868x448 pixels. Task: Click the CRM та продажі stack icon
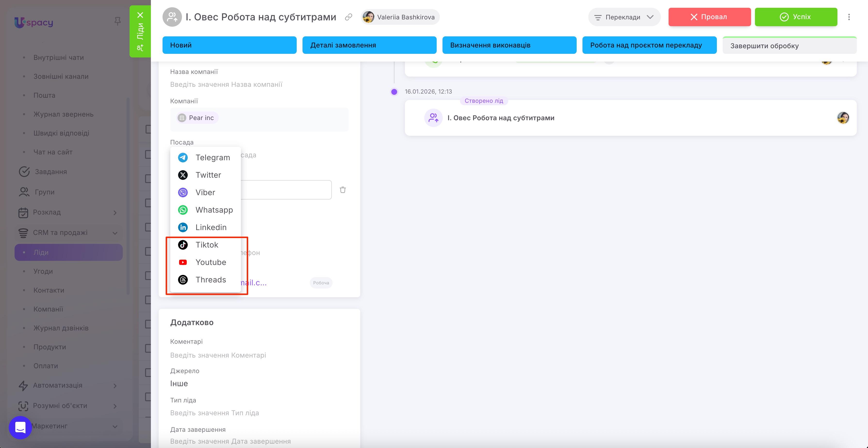[x=23, y=233]
